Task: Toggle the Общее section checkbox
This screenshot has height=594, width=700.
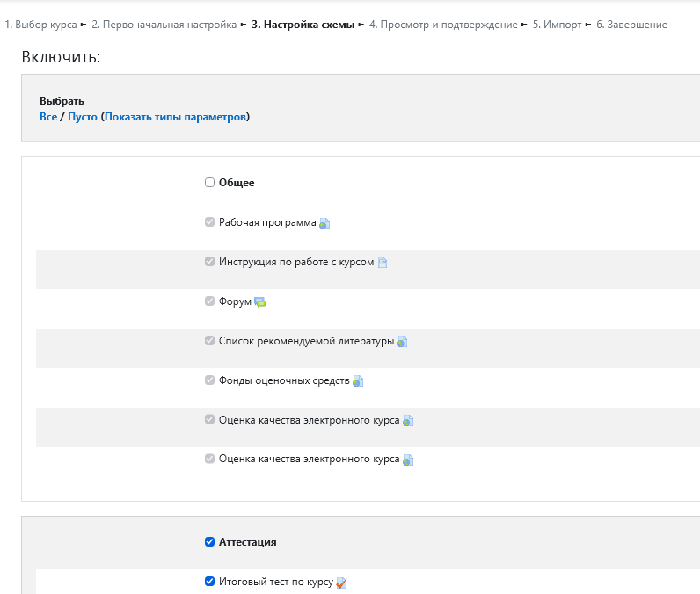Action: point(209,183)
